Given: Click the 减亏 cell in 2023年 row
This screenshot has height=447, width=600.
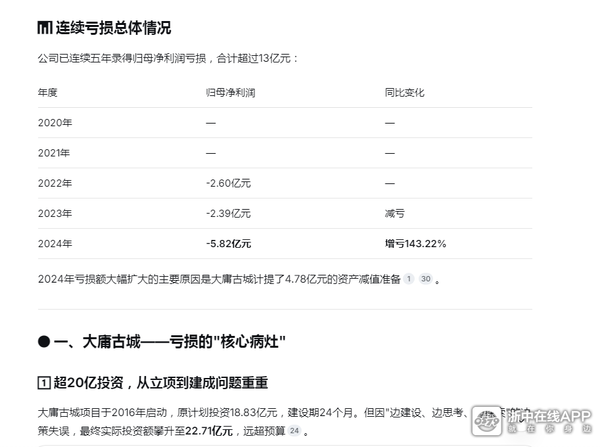Looking at the screenshot, I should click(x=395, y=213).
